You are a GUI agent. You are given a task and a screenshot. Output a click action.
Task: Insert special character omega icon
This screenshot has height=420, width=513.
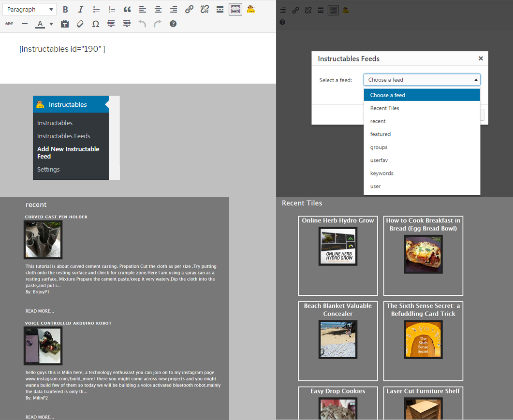(x=96, y=24)
